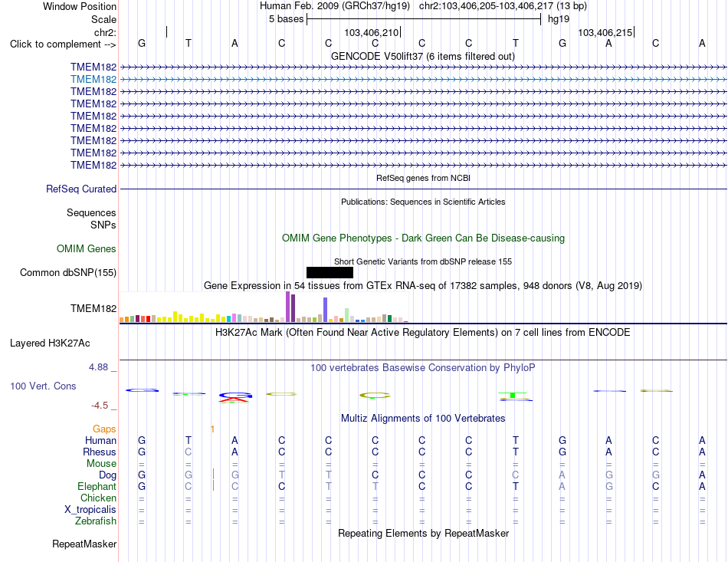Click the 'Click to complement -->' label
Viewport: 728px width, 562px height.
coord(63,44)
